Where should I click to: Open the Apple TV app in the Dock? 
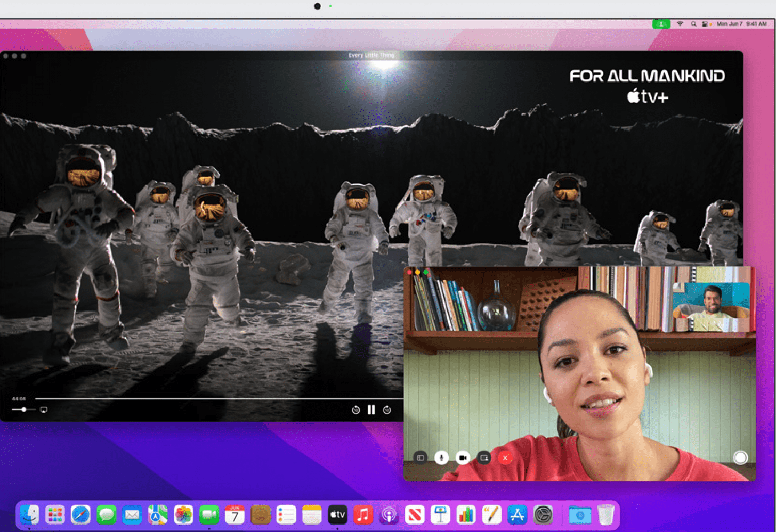337,515
